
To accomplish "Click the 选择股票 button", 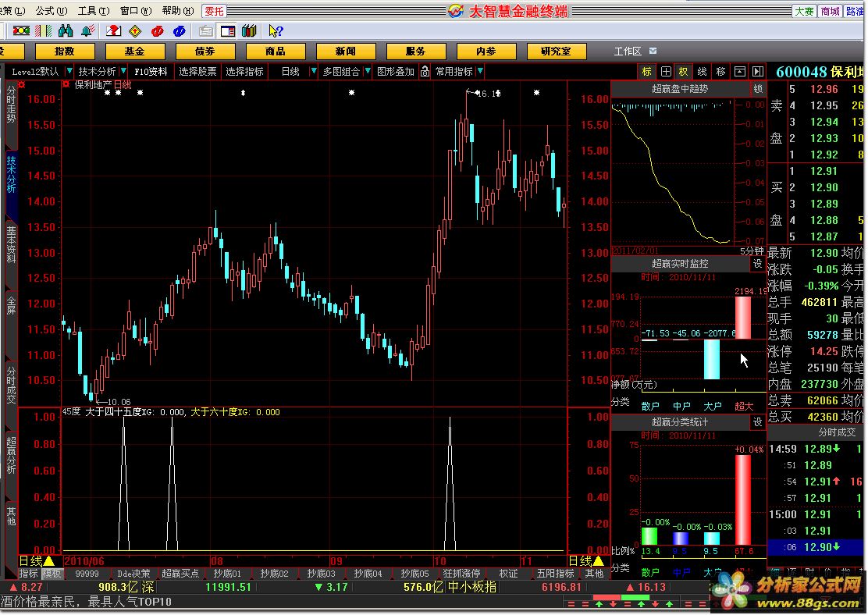I will click(197, 71).
